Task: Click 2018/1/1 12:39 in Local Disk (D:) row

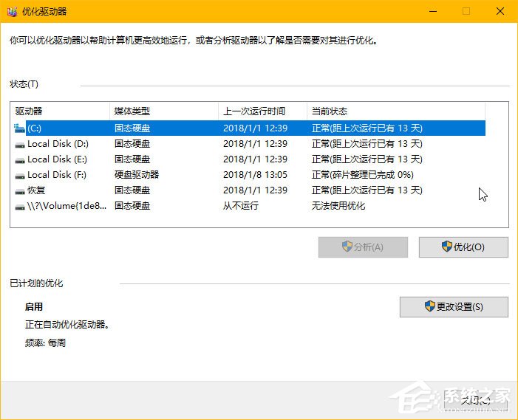Action: [256, 144]
